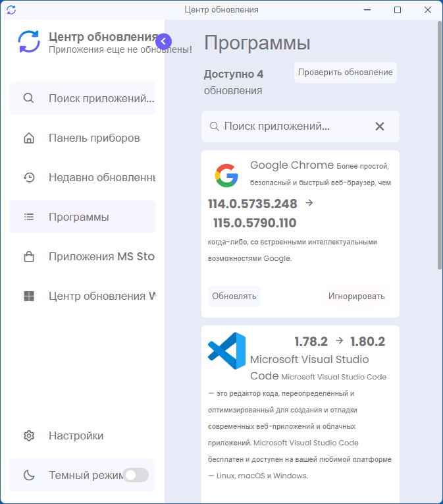Click the Google Chrome logo icon
This screenshot has height=504, width=443.
(x=226, y=175)
